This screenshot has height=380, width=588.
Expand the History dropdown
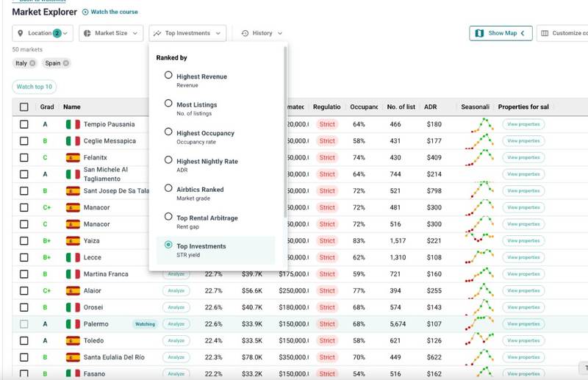point(262,33)
